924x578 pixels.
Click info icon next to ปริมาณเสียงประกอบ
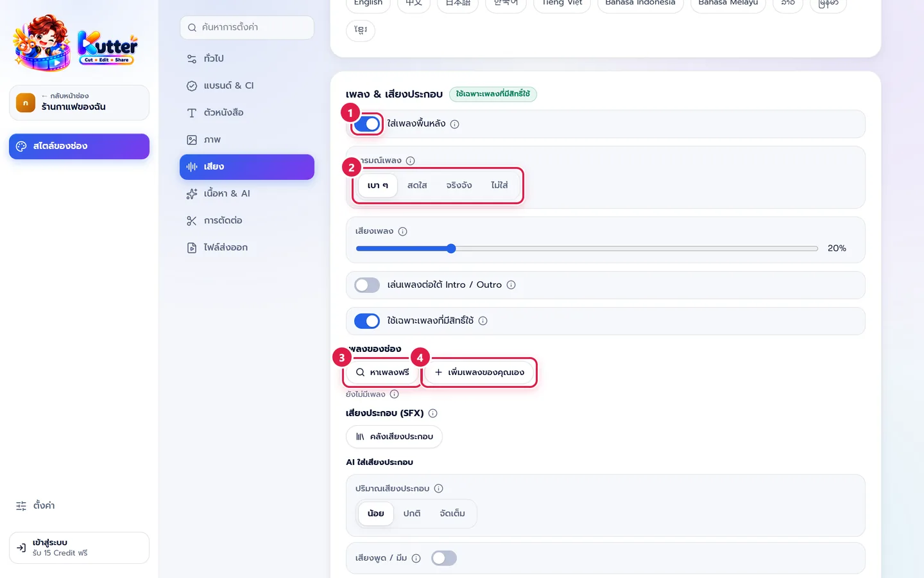(x=438, y=488)
